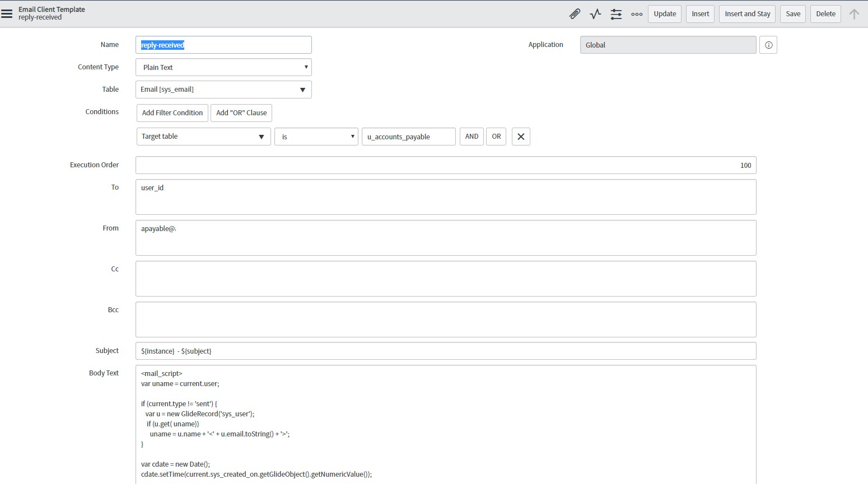
Task: Click the 'Application' label
Action: pos(545,45)
